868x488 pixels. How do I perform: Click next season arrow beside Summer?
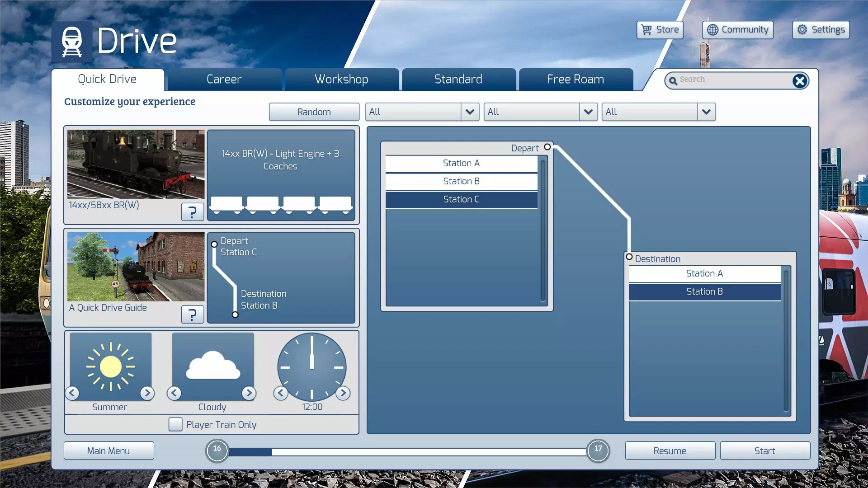147,393
